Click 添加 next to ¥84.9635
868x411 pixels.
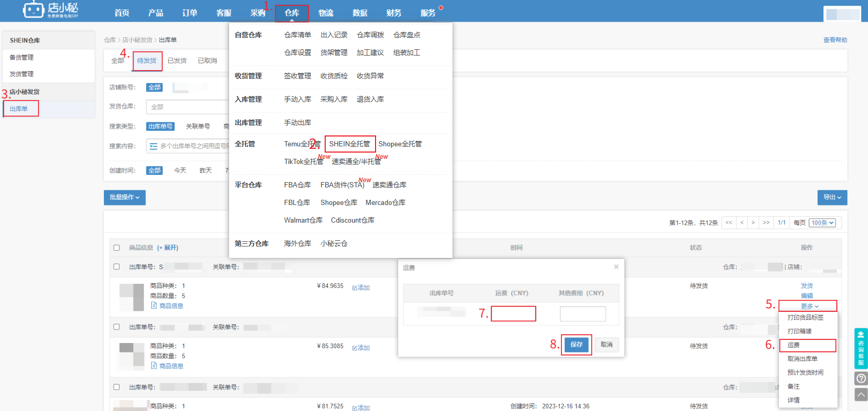point(361,287)
